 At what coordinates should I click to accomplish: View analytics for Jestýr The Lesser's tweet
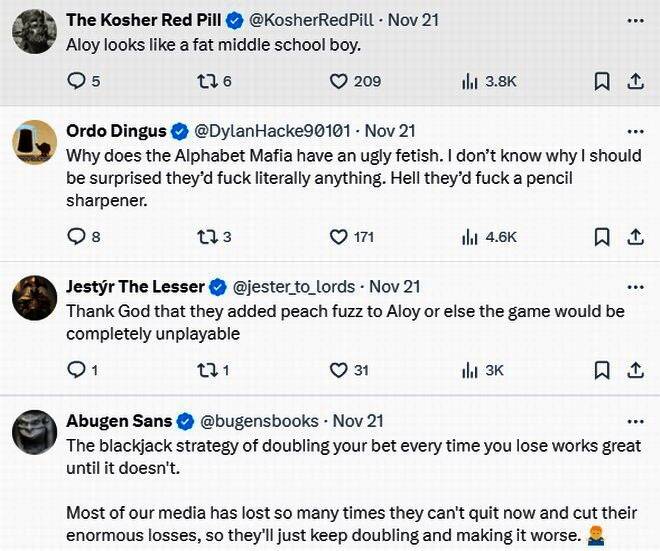coord(470,370)
